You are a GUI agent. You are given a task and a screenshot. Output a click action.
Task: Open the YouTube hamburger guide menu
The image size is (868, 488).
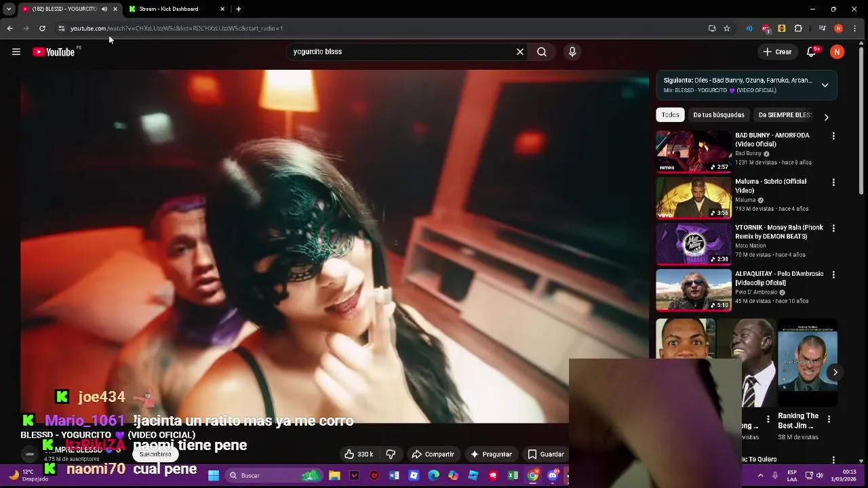click(16, 52)
